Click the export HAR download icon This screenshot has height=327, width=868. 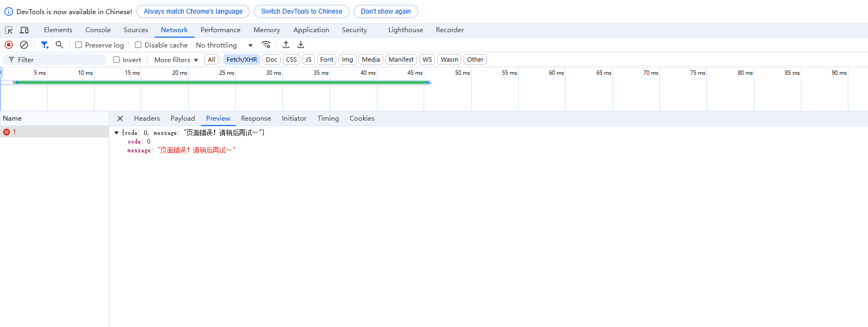point(301,45)
